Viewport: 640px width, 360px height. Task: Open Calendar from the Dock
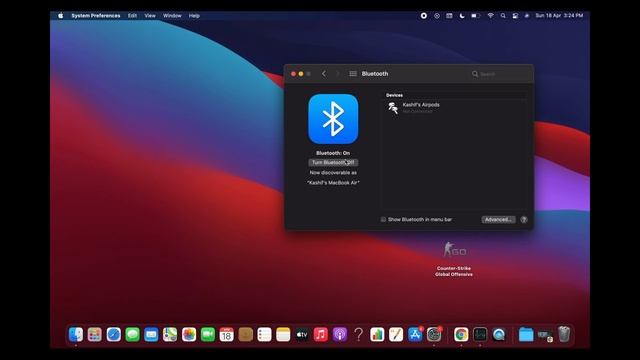tap(227, 335)
